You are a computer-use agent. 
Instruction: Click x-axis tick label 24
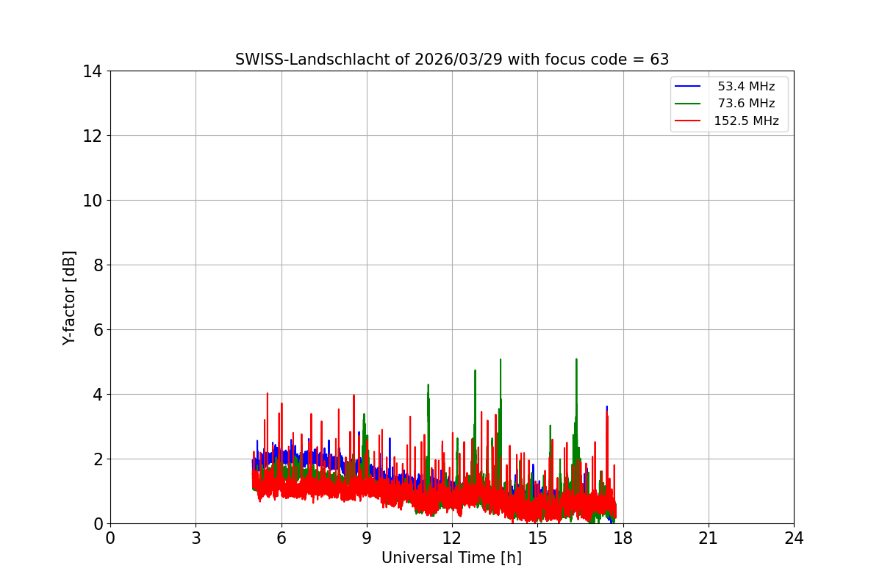pos(794,537)
